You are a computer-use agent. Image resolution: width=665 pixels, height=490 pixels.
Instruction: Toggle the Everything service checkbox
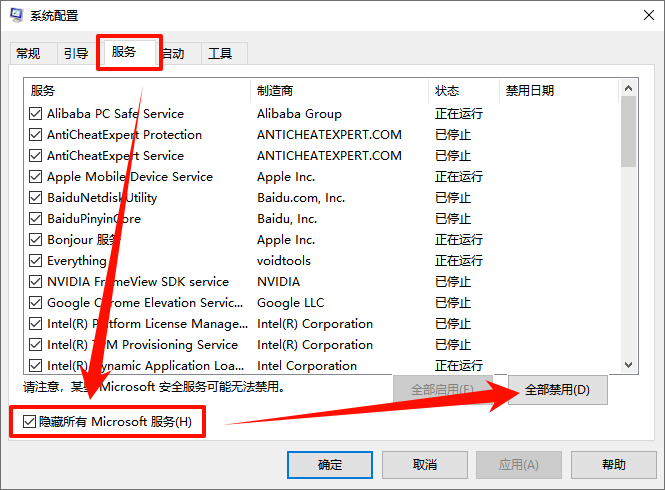tap(36, 260)
